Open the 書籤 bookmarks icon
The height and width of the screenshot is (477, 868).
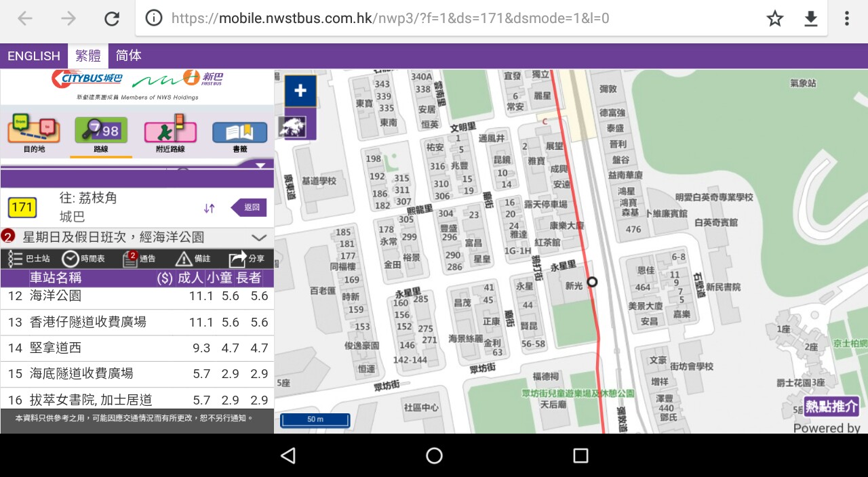239,133
